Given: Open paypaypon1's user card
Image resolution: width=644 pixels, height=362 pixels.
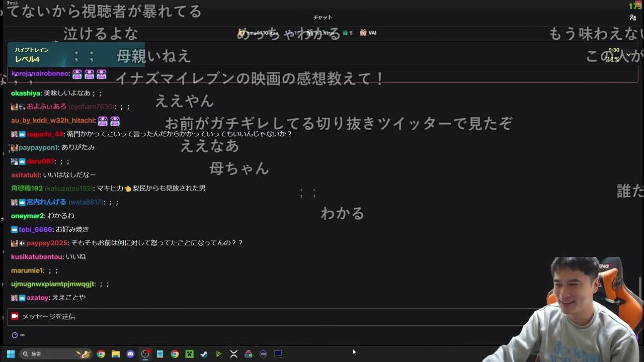Looking at the screenshot, I should (x=38, y=148).
